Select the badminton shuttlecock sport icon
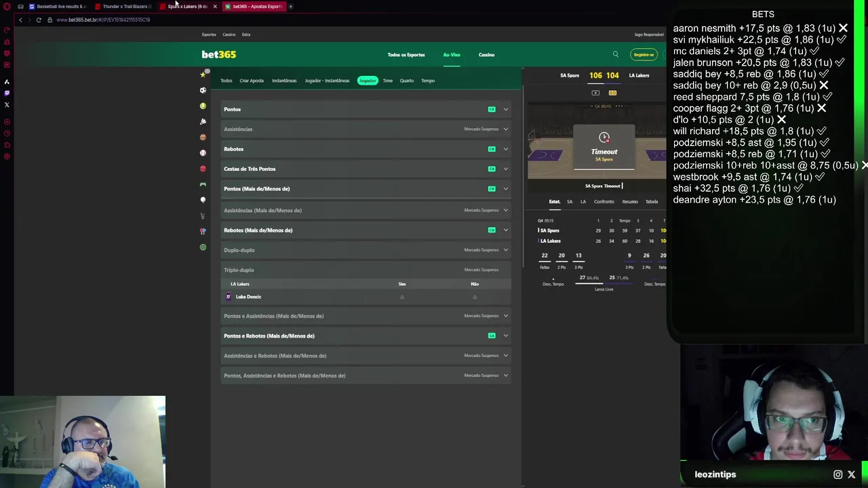868x488 pixels. 203,121
